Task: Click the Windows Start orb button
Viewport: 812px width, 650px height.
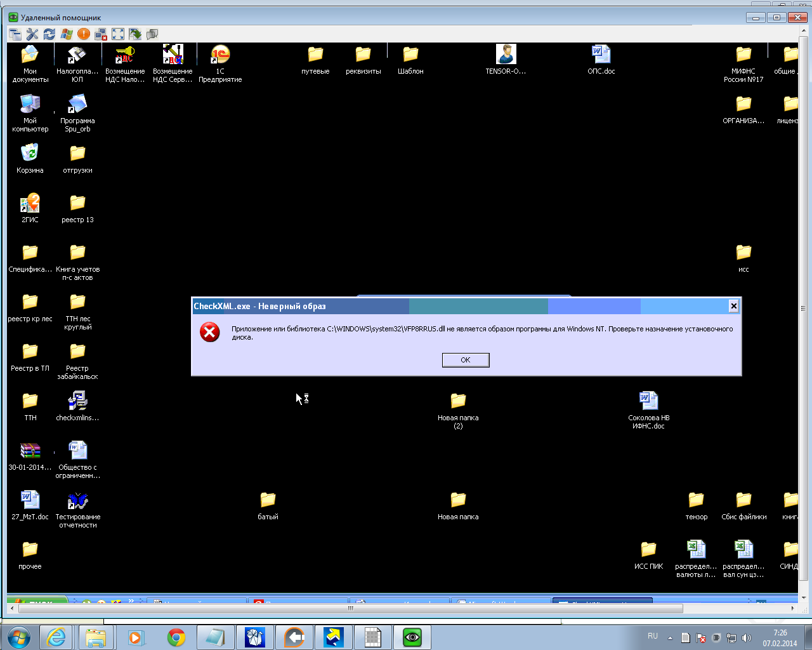Action: click(18, 637)
